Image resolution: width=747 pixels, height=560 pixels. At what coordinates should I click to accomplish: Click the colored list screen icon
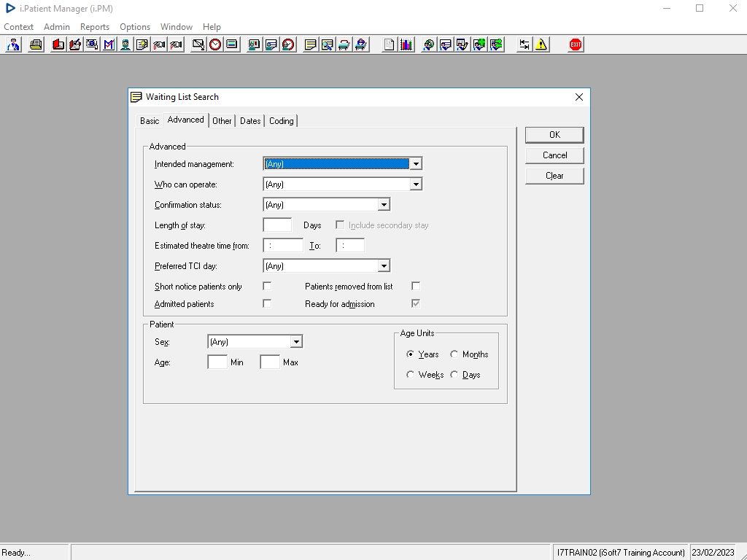232,44
